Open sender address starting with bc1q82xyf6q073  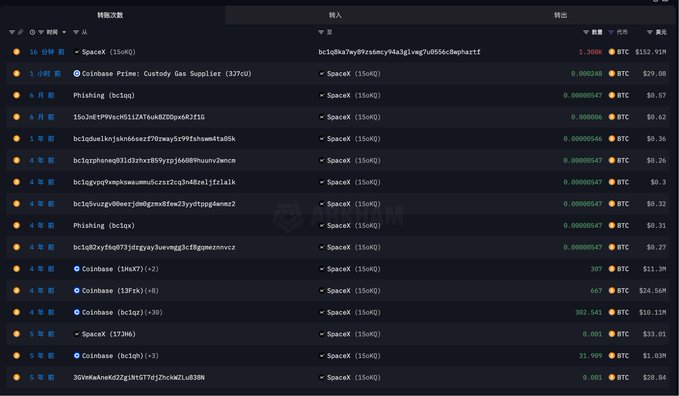(154, 247)
